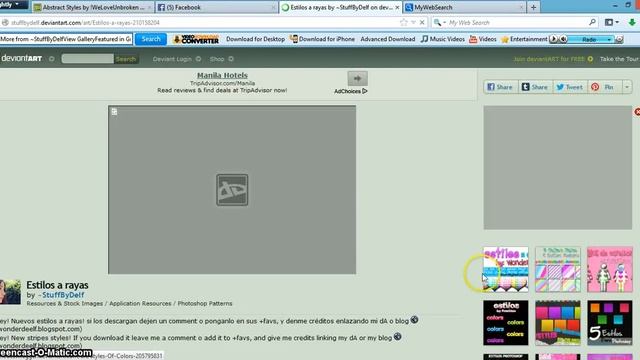Viewport: 640px width, 360px height.
Task: Open the Deviant Login menu
Action: [x=176, y=59]
